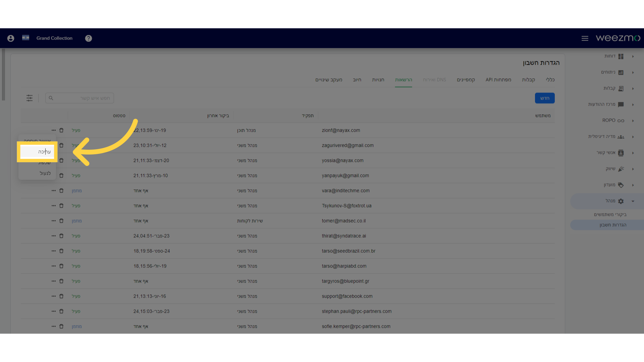Click the weezmo logo

618,38
